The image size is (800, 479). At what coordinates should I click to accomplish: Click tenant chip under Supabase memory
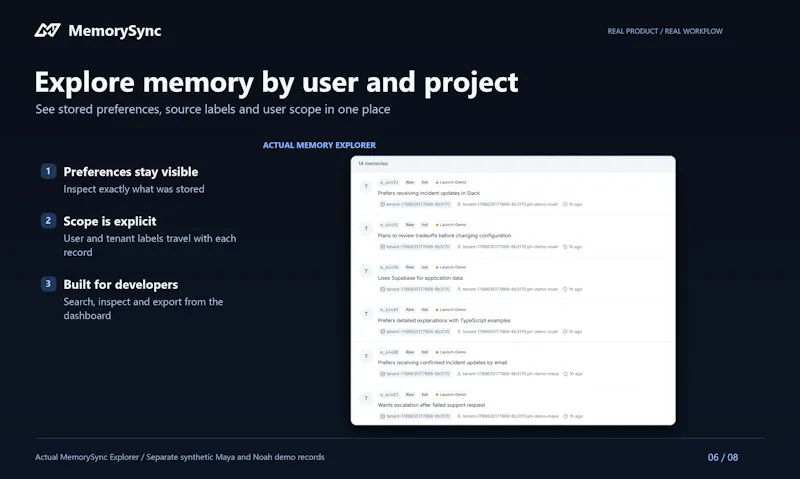pos(415,289)
